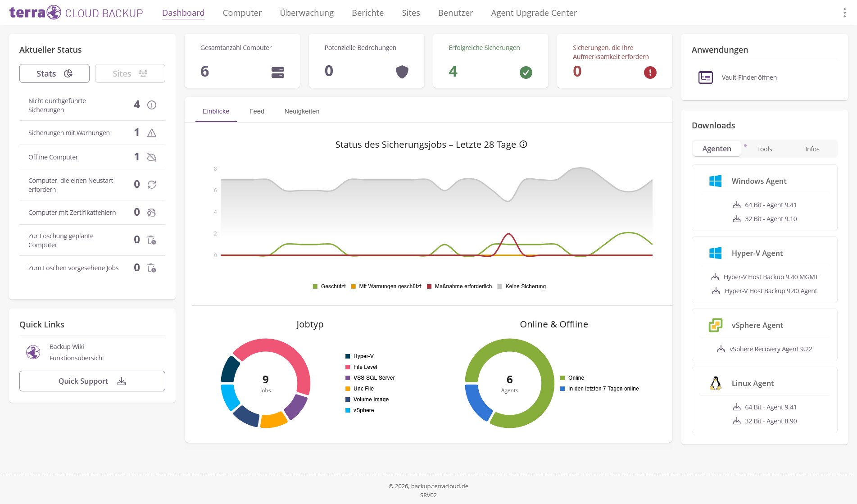The height and width of the screenshot is (504, 857).
Task: Click the red alert icon for Sicherungen requiring attention
Action: click(x=650, y=72)
